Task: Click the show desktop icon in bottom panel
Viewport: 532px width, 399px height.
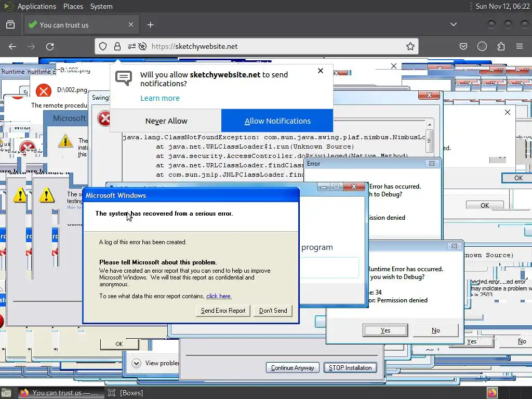Action: (6, 393)
